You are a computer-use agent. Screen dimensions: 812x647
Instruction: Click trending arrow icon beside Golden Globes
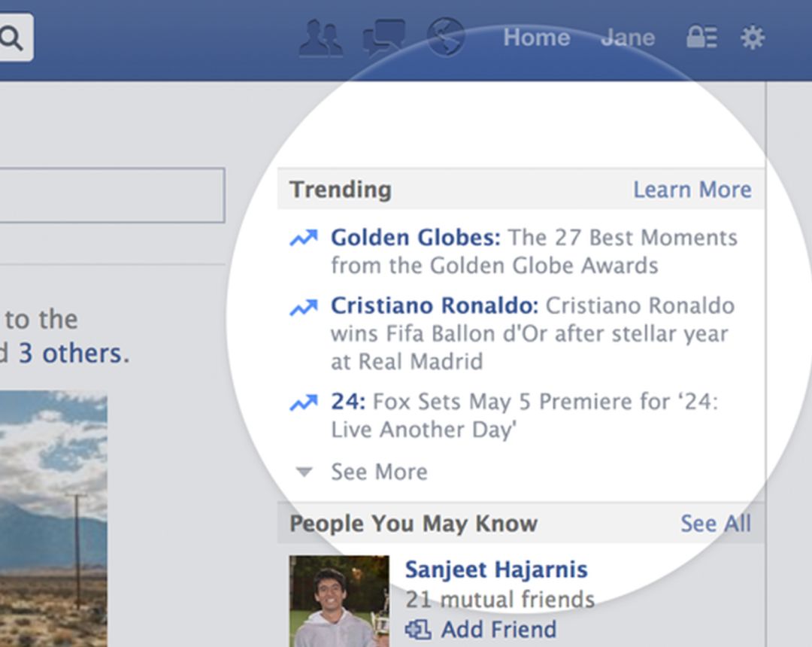[304, 238]
